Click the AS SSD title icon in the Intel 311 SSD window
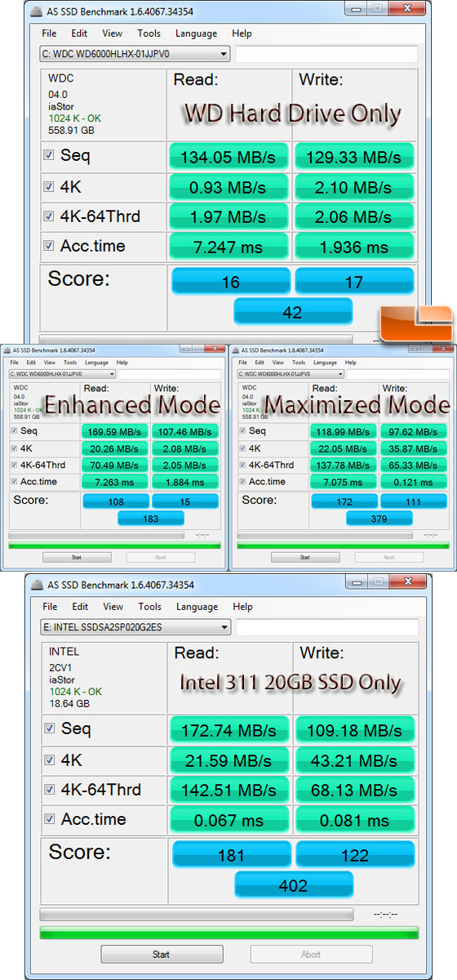This screenshot has width=457, height=980. click(x=39, y=585)
